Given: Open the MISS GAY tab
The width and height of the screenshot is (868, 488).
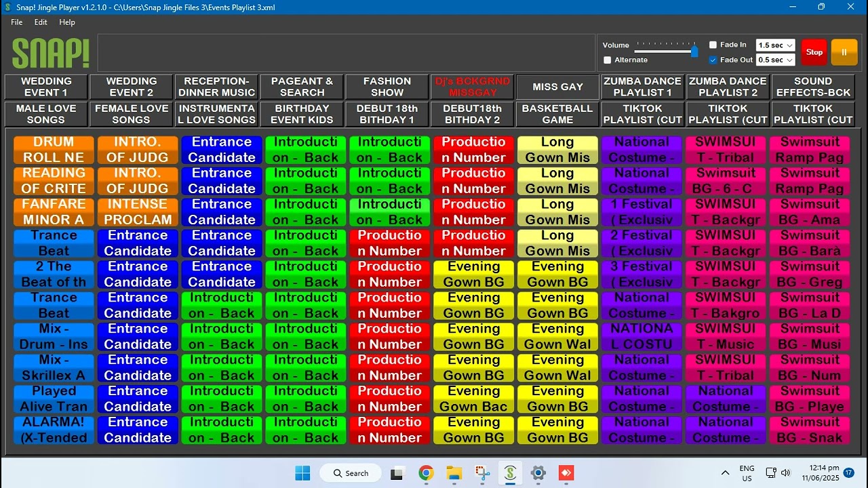Looking at the screenshot, I should click(558, 87).
